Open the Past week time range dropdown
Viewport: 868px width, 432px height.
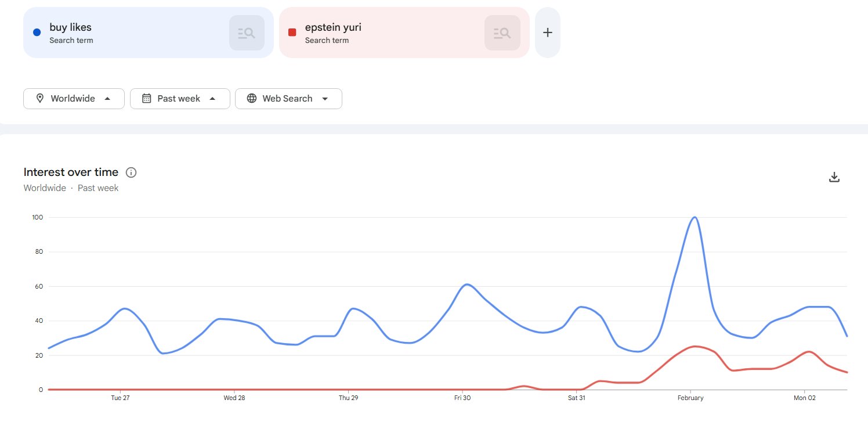point(180,99)
